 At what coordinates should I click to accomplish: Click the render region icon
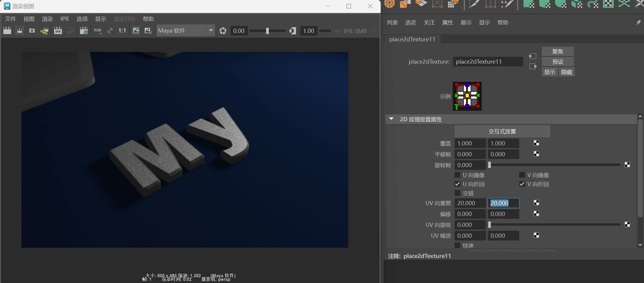click(20, 30)
